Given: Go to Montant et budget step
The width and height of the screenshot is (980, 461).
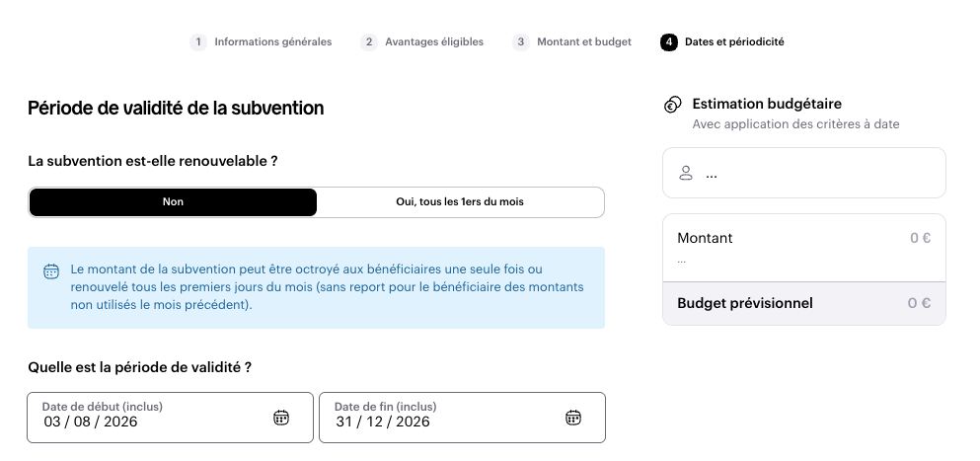Looking at the screenshot, I should (584, 41).
